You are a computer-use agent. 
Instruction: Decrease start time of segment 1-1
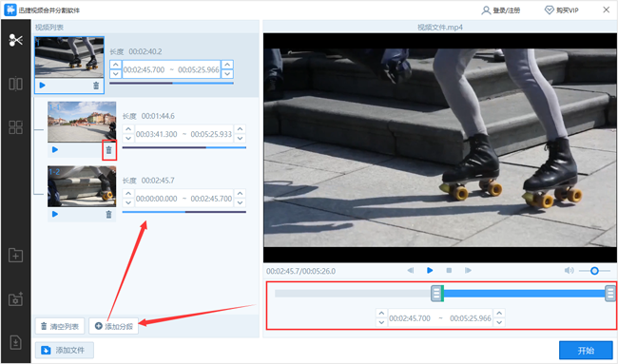point(128,138)
